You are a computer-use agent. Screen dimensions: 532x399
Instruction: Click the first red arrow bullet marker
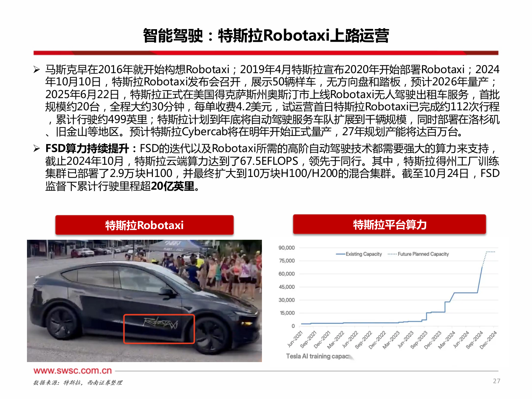(36, 68)
